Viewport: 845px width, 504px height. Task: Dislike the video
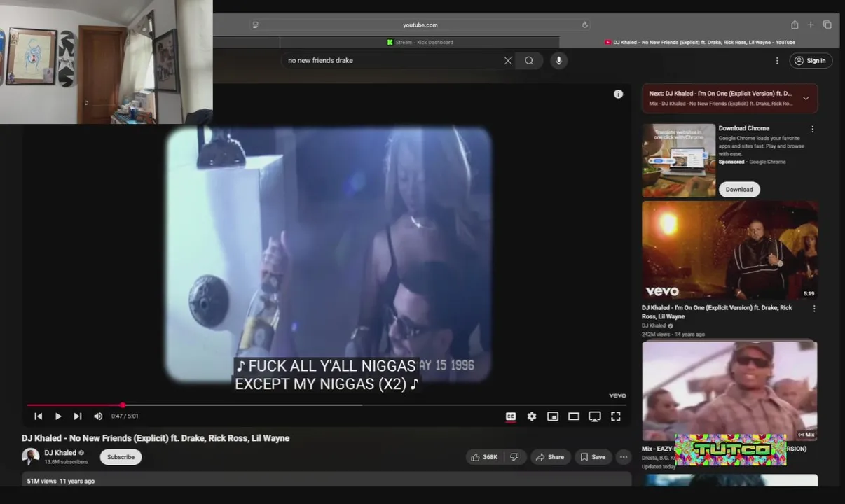click(514, 457)
